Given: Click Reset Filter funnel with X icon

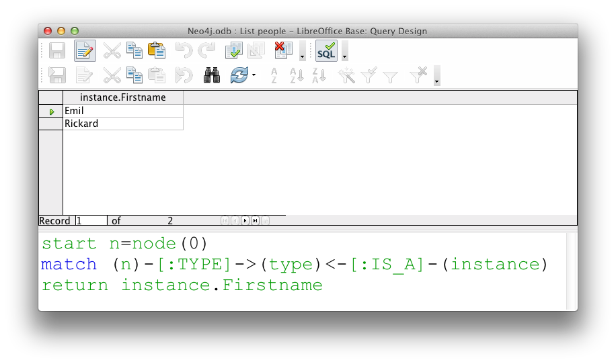Looking at the screenshot, I should coord(418,75).
